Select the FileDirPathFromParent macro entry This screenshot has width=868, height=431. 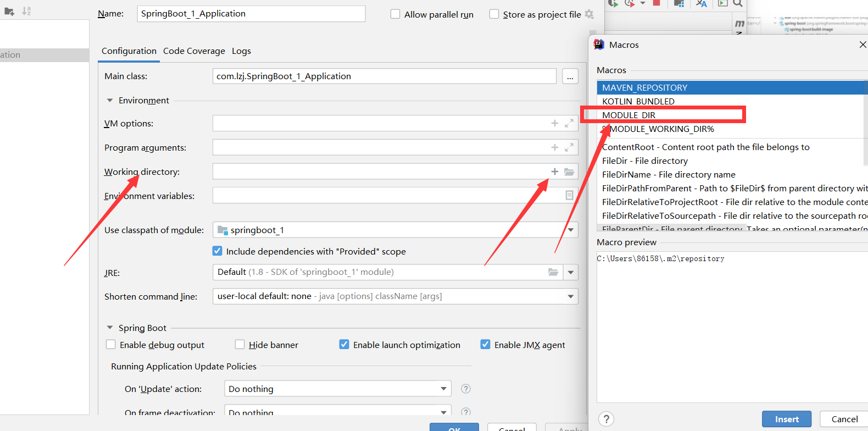(x=732, y=188)
